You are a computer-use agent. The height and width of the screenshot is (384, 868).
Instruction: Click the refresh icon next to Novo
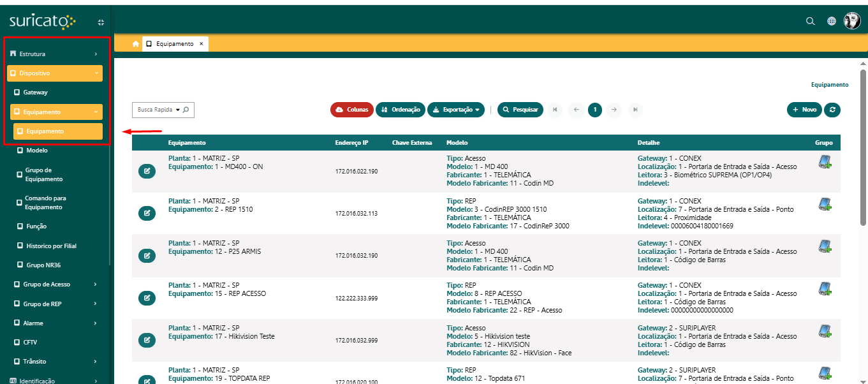[832, 110]
